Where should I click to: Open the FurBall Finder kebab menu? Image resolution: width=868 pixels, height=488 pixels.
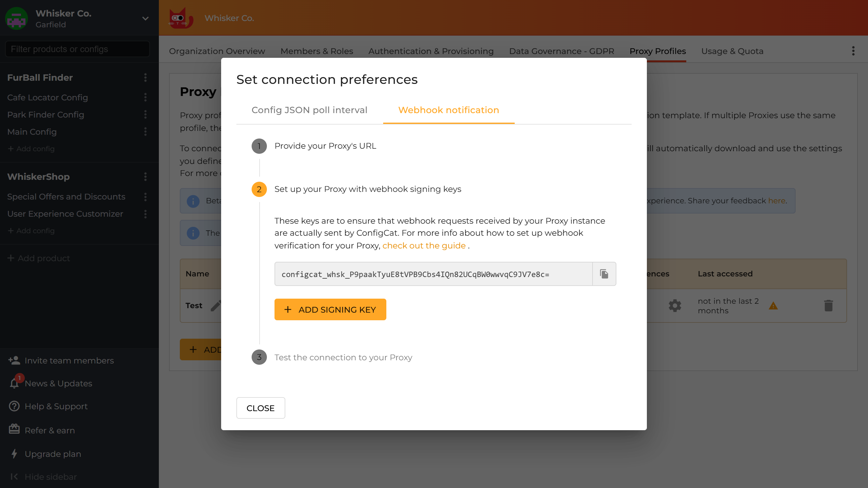pyautogui.click(x=145, y=78)
